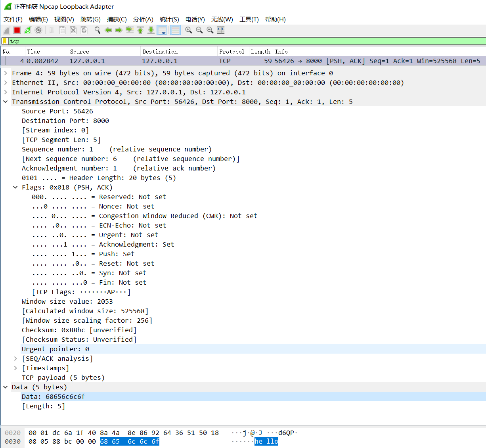Screen dimensions: 486x448
Task: Go to the previous packet in history (left arrow)
Action: 108,30
